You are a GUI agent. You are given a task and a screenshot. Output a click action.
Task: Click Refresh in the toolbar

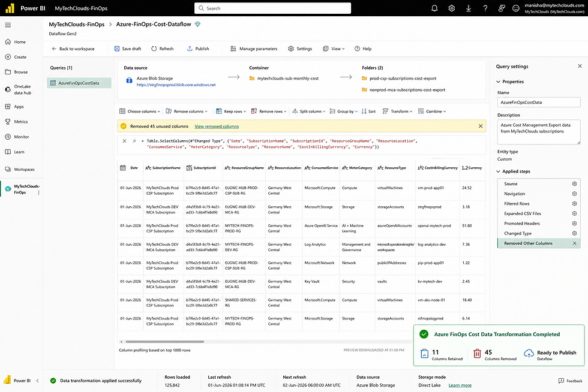pyautogui.click(x=163, y=49)
